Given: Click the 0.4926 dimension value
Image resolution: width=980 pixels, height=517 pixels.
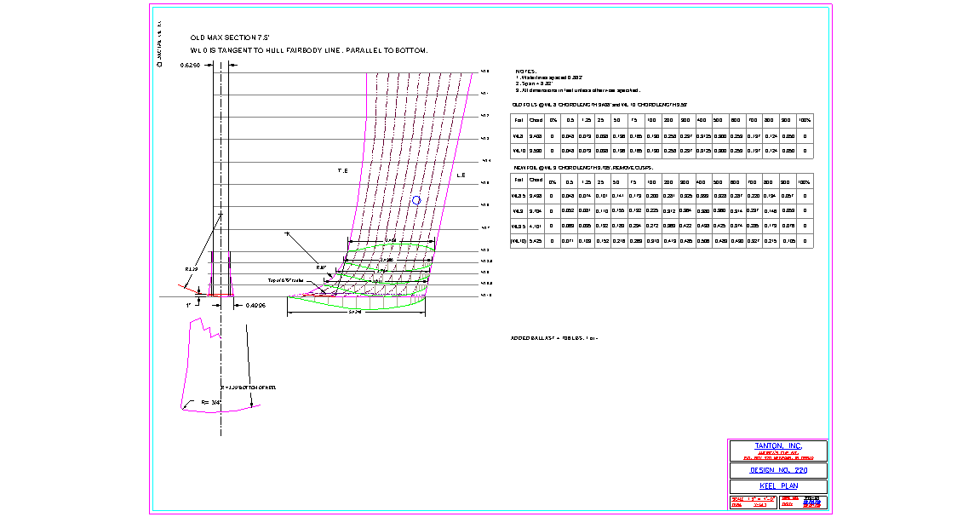Looking at the screenshot, I should [255, 306].
